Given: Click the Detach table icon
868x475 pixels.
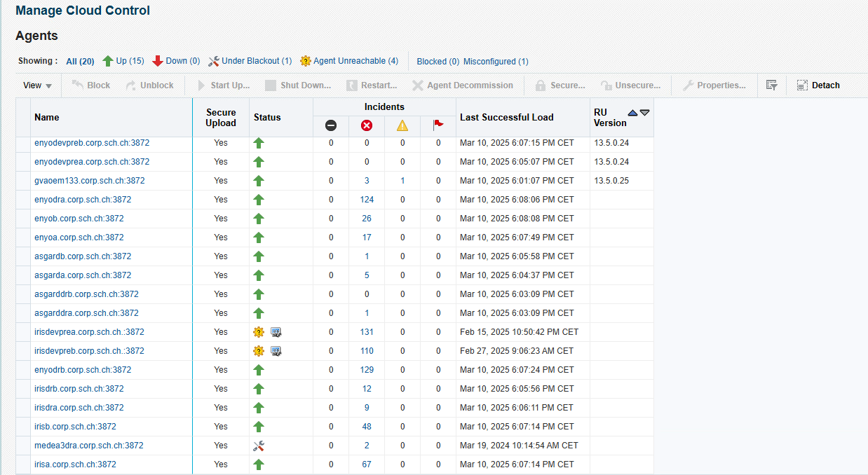Looking at the screenshot, I should [802, 85].
